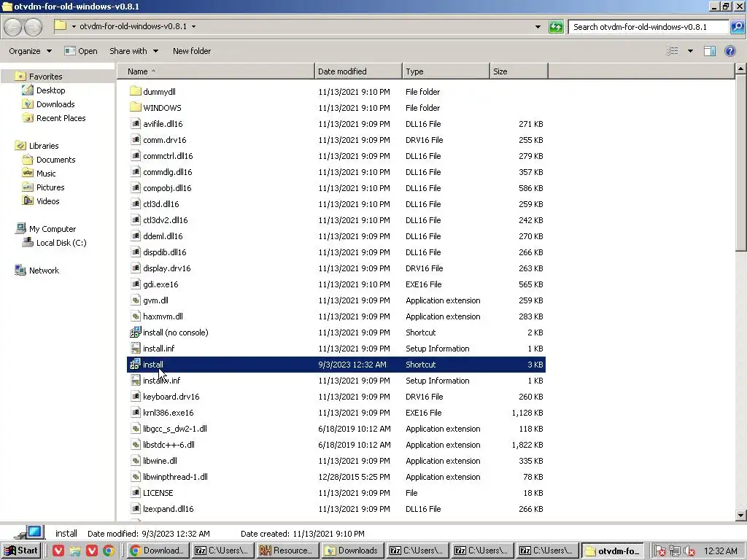Viewport: 747px width, 560px height.
Task: Switch to the Downloads taskbar window
Action: coord(352,551)
